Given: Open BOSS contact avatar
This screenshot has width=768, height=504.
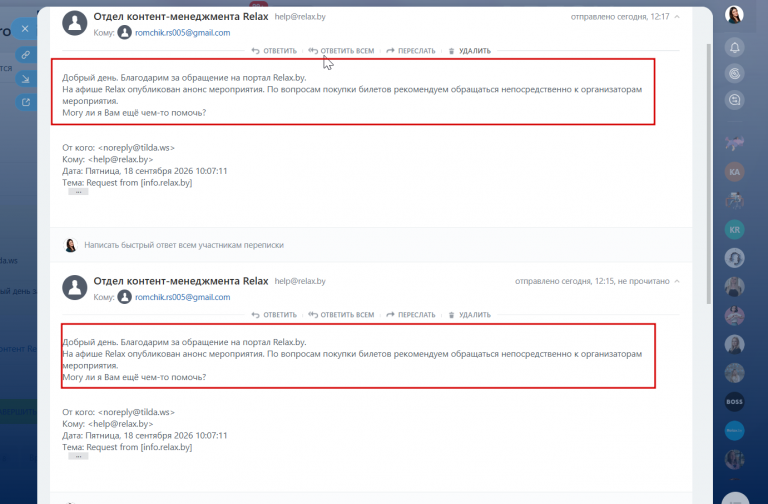Looking at the screenshot, I should click(x=735, y=402).
